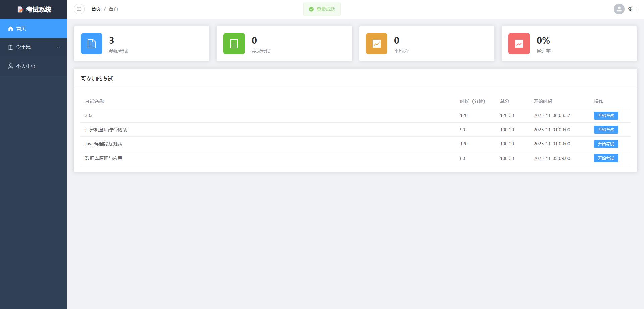The image size is (644, 309).
Task: Click the 登录成功 notification message
Action: pyautogui.click(x=322, y=9)
